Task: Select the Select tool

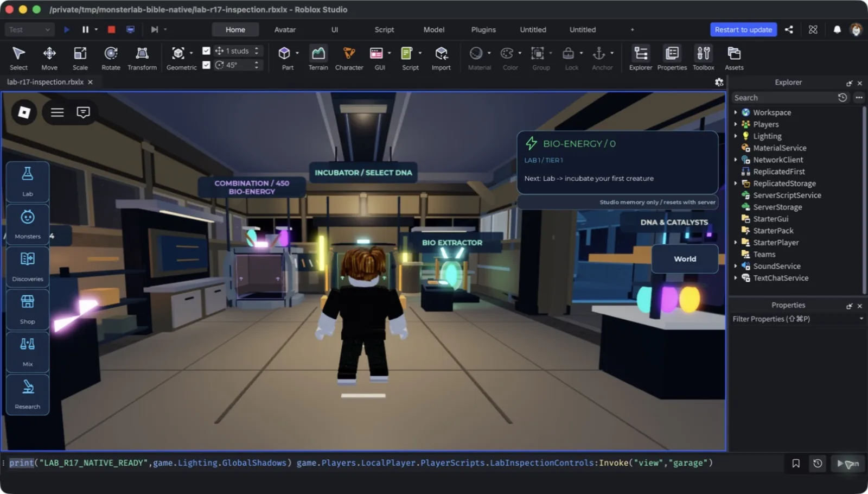Action: click(18, 58)
